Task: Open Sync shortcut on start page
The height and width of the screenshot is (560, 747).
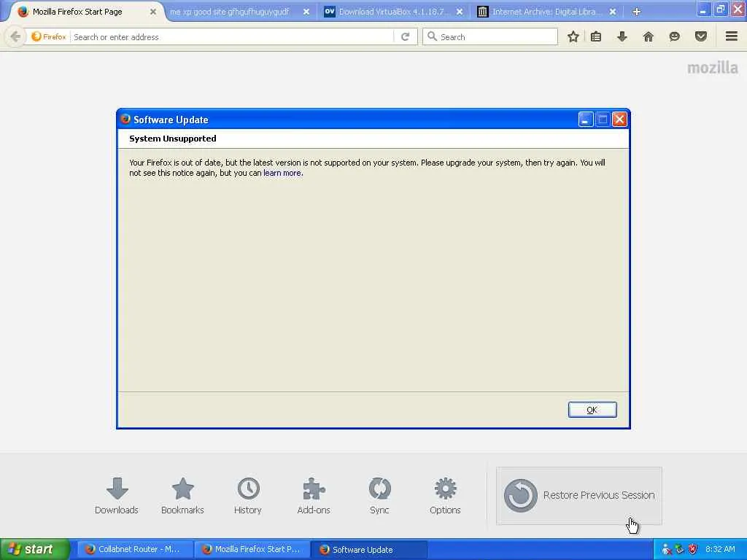Action: coord(379,496)
